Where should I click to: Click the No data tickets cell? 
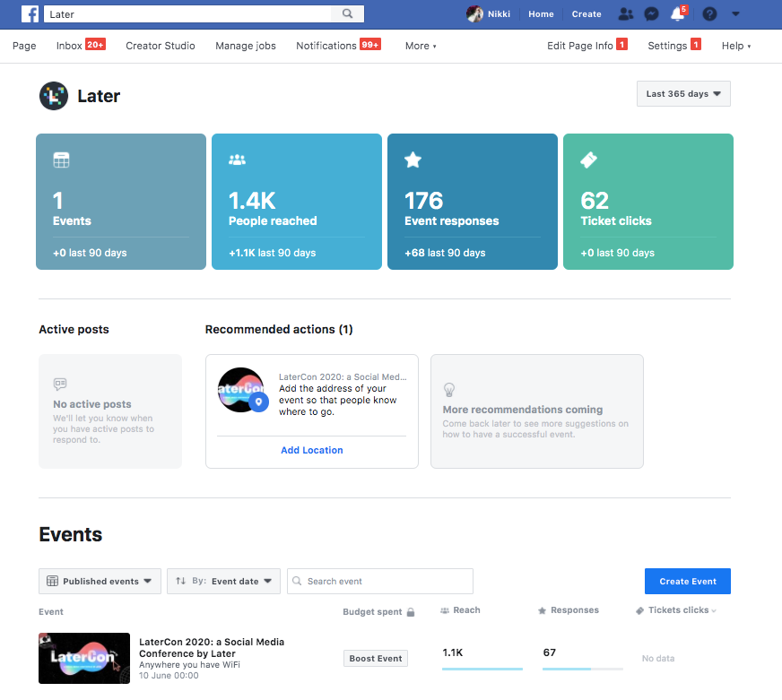pyautogui.click(x=658, y=658)
